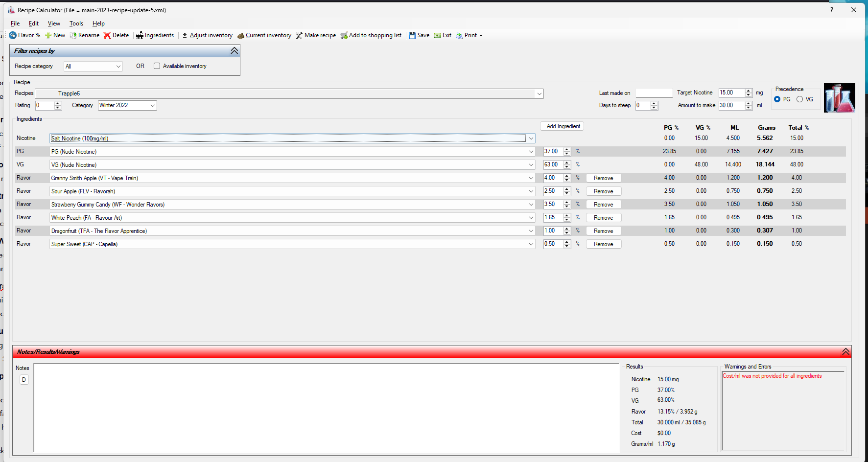Click the window help question mark

point(832,10)
